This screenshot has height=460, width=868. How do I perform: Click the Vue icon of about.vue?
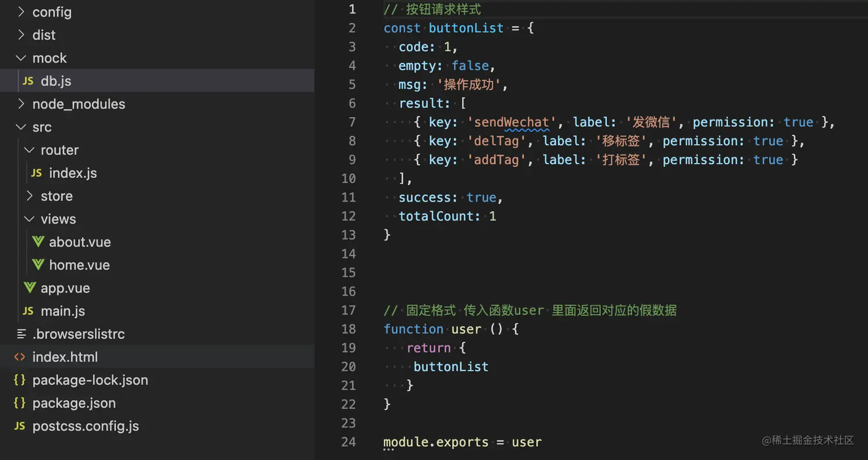(x=38, y=242)
